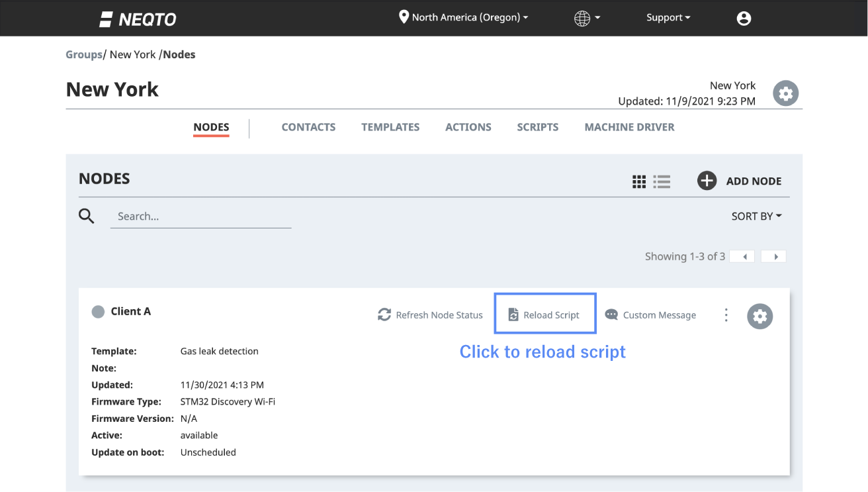The image size is (868, 492).
Task: Open the SORT BY dropdown
Action: [x=756, y=216]
